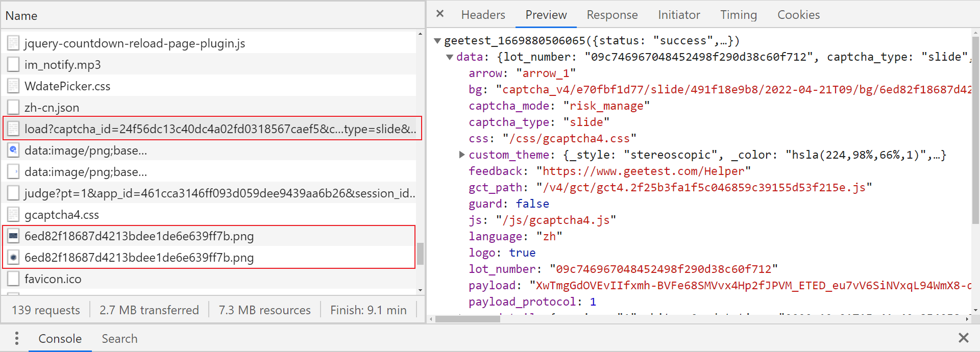Click the request list vertical scrollbar thumb

click(420, 254)
